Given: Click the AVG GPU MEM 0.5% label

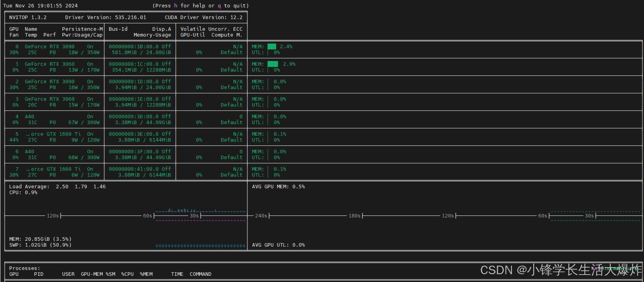Looking at the screenshot, I should coord(278,187).
